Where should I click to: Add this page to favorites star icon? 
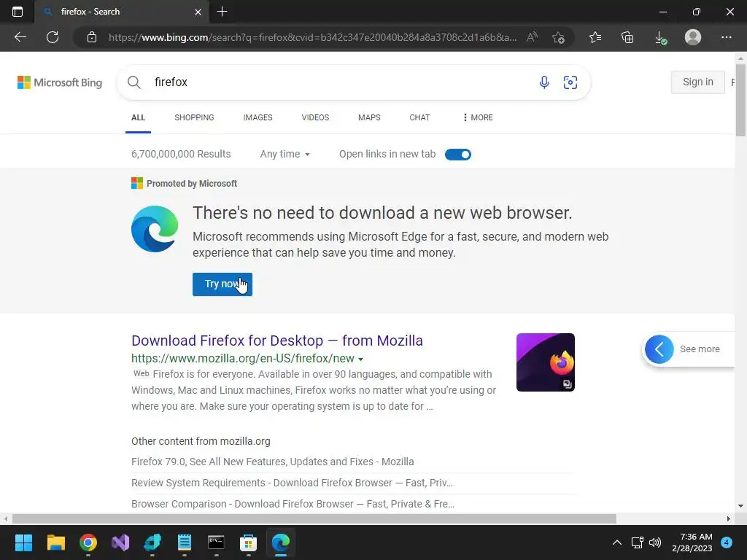click(x=558, y=37)
